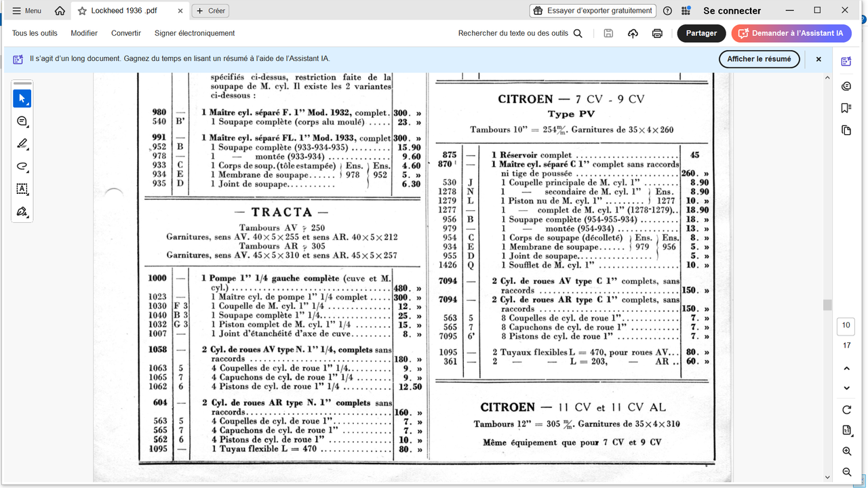
Task: Click 'Même équipement que pour 7 CV et 9 CV'
Action: tap(572, 443)
